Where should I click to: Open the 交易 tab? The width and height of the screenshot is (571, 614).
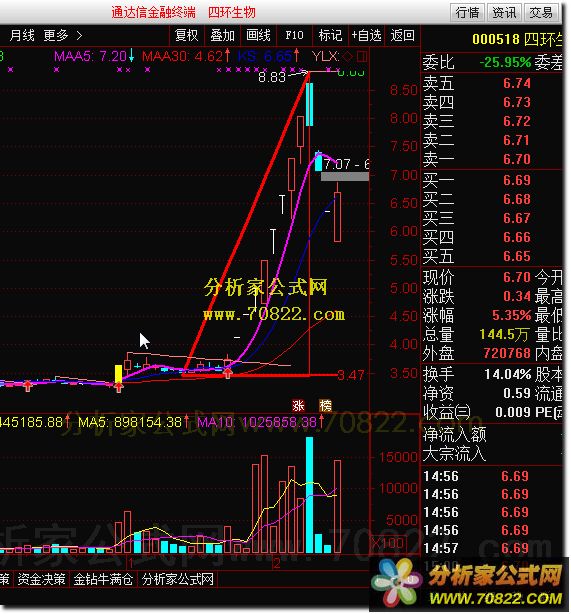point(541,13)
